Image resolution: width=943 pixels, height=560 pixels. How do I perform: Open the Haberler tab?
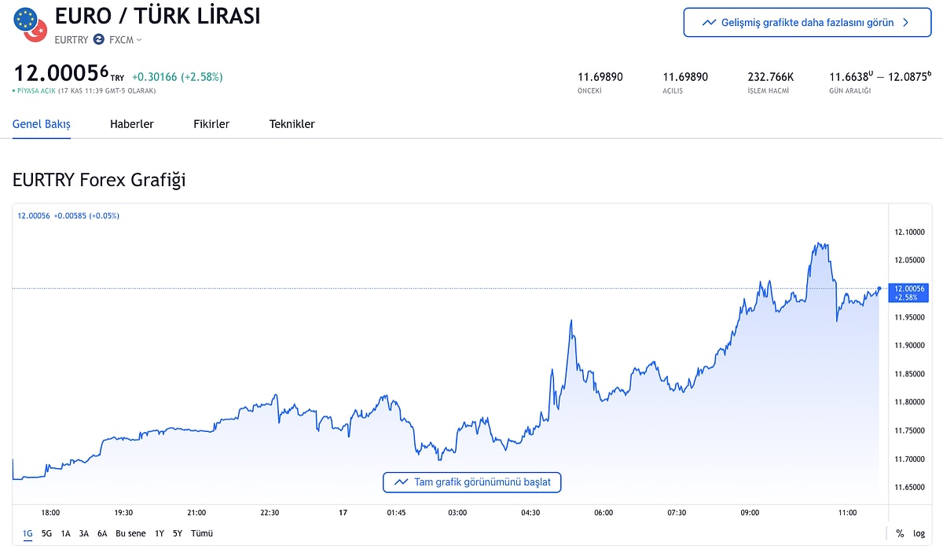point(132,124)
